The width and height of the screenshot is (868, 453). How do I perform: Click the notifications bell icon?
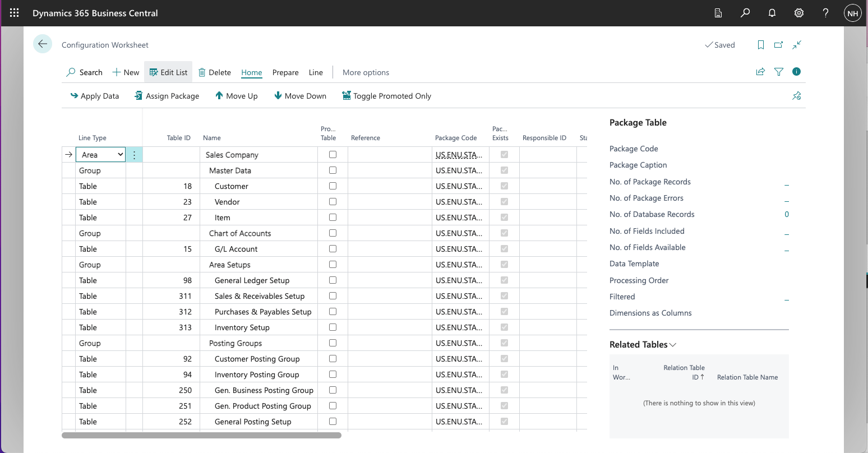point(772,13)
